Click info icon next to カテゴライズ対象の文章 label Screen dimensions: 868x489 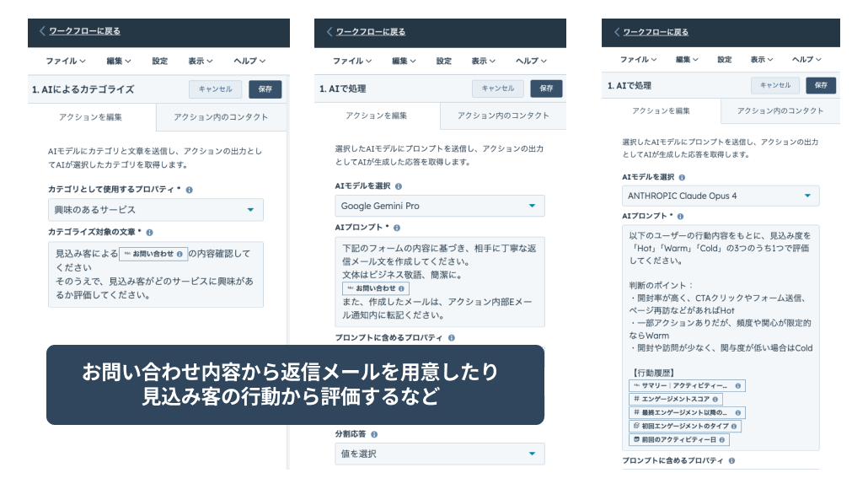tap(149, 232)
